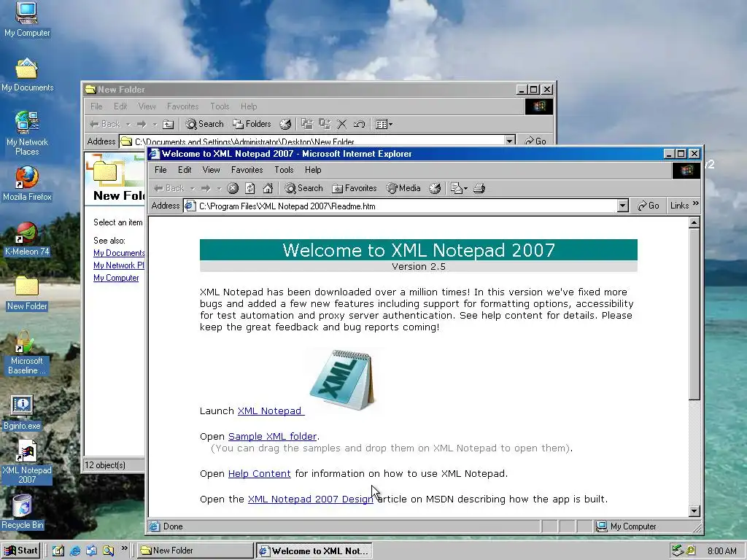This screenshot has height=560, width=747.
Task: Select My Network Places desktop icon
Action: click(x=27, y=133)
